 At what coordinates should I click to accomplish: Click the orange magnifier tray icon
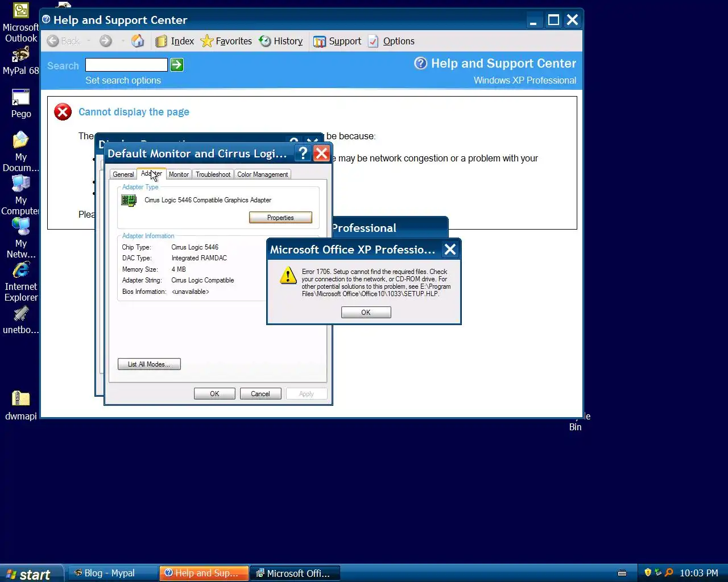point(669,572)
